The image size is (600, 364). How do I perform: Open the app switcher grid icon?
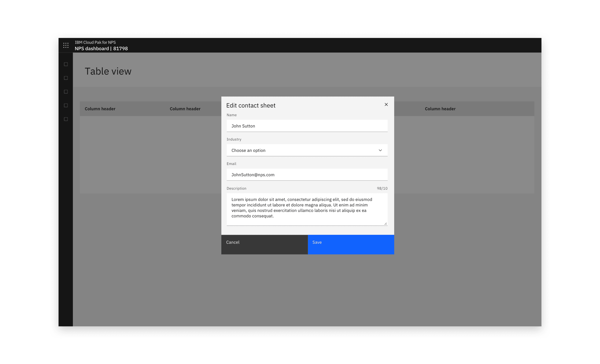tap(66, 45)
